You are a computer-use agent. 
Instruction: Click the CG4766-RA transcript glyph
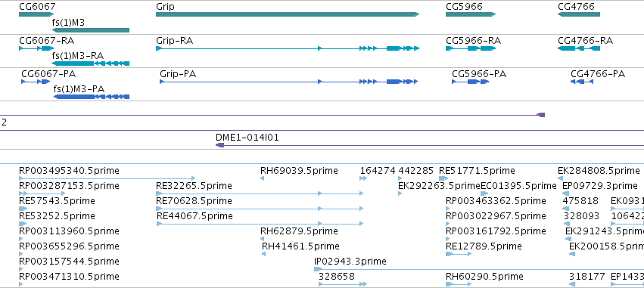tap(579, 48)
